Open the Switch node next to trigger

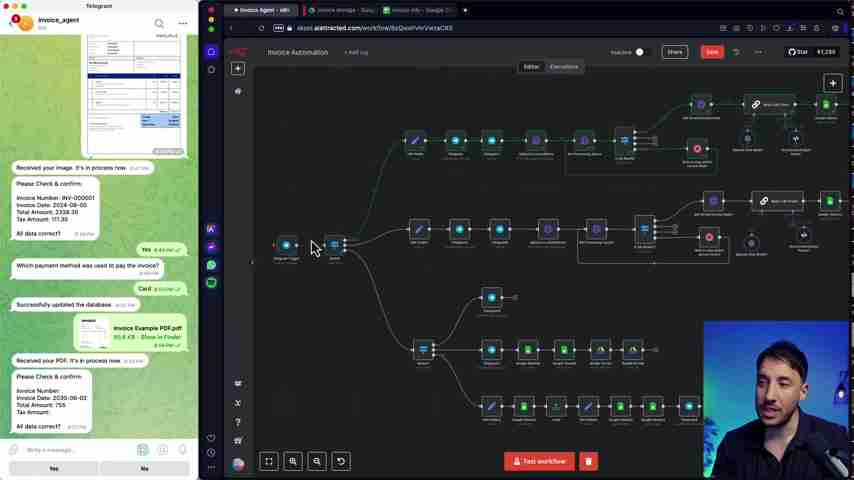[x=335, y=245]
